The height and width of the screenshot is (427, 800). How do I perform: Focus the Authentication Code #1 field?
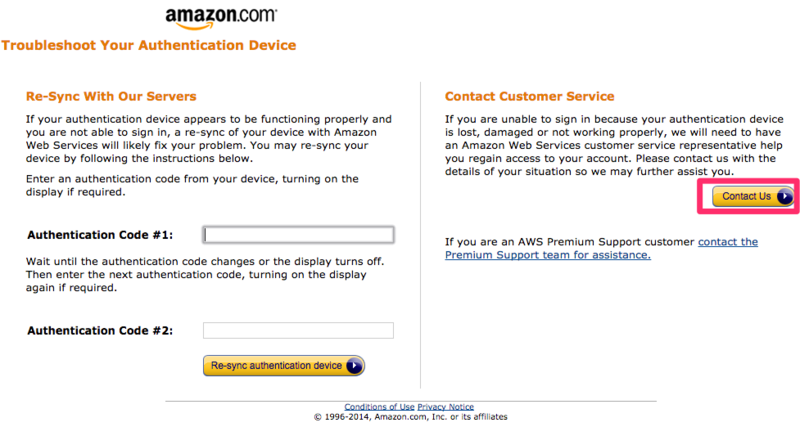(298, 235)
